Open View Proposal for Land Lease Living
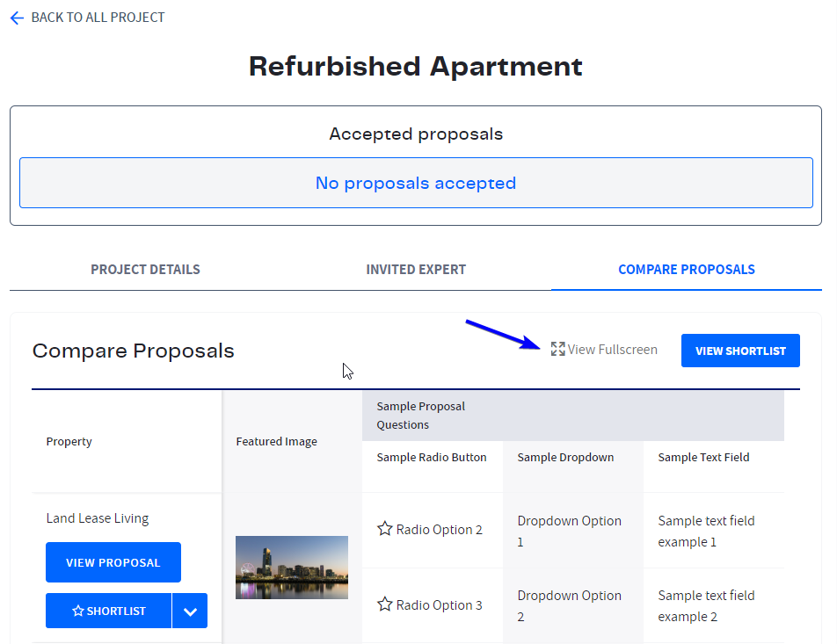 (113, 562)
